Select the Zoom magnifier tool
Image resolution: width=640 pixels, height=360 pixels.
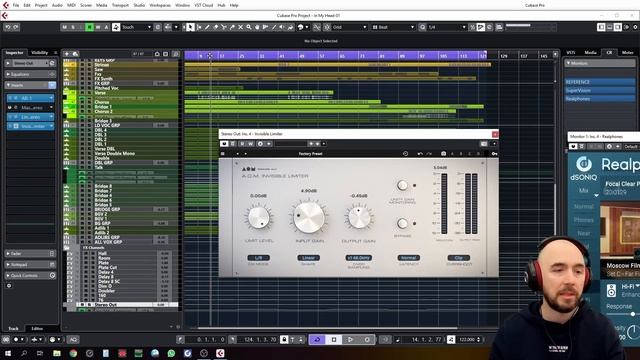point(249,27)
